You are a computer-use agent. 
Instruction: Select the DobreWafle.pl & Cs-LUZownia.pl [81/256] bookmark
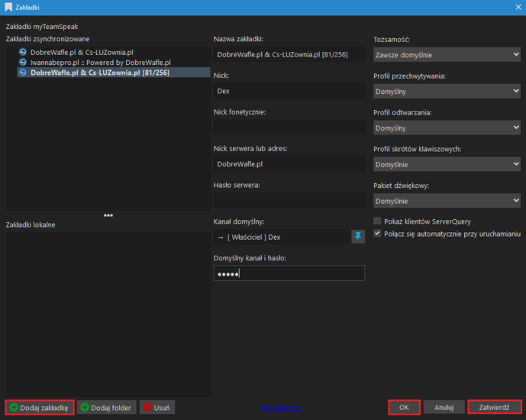[x=99, y=73]
